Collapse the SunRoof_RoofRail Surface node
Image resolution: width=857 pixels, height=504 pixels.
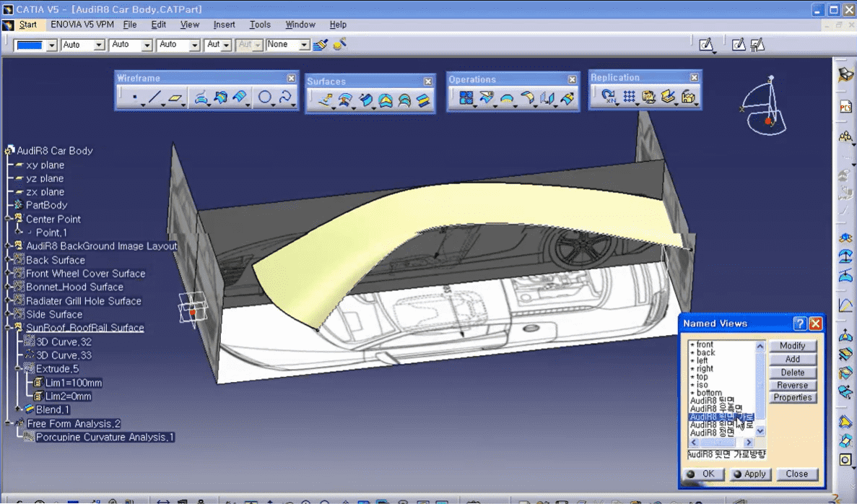pos(9,328)
